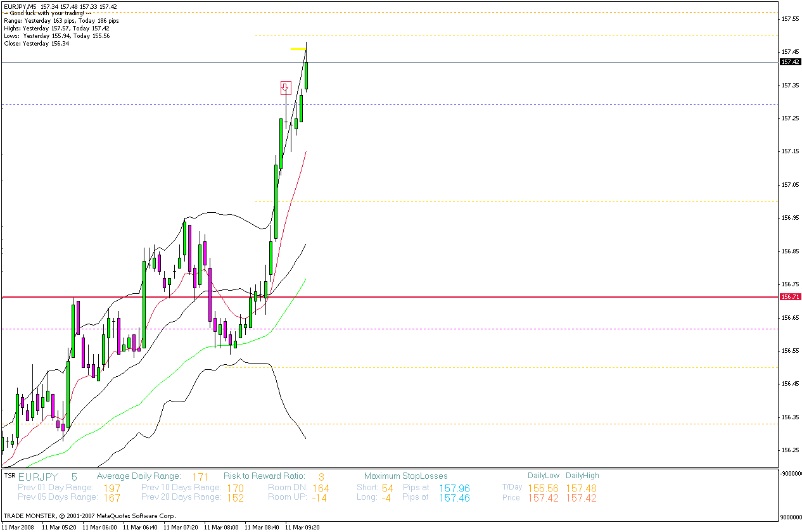
Task: Click the Prev 05 Days Range value 167
Action: point(111,498)
